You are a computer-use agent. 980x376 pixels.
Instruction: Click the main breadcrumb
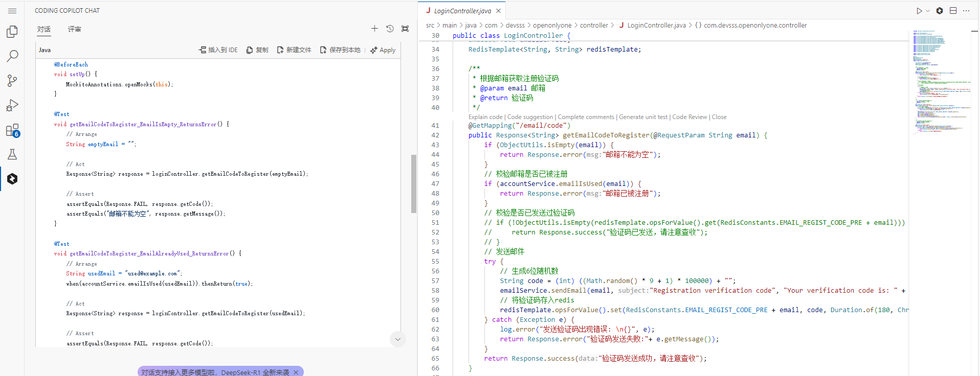coord(450,25)
